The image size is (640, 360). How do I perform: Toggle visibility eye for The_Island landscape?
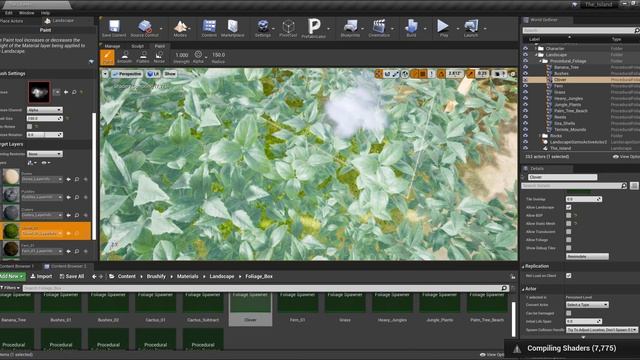525,148
